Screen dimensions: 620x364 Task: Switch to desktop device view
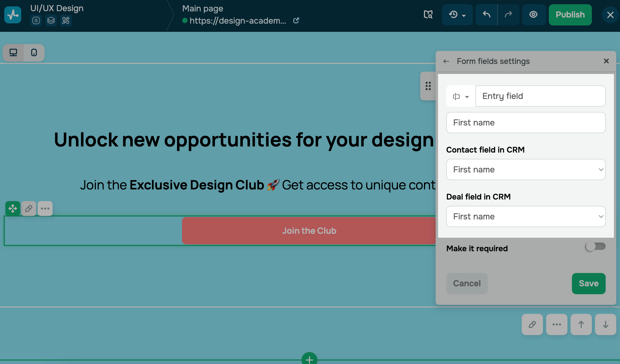[x=13, y=53]
